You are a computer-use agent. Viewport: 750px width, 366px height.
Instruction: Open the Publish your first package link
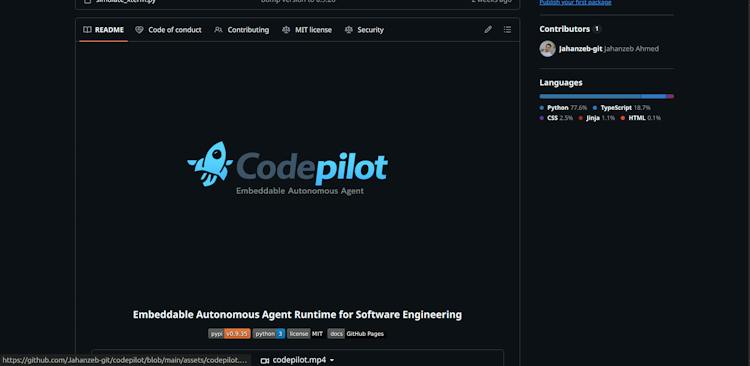(x=575, y=2)
